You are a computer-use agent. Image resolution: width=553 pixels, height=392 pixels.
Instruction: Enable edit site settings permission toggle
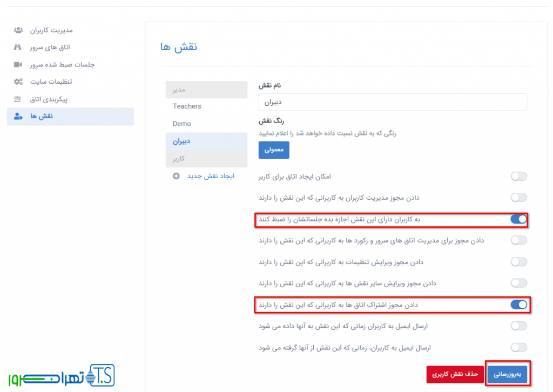[518, 262]
